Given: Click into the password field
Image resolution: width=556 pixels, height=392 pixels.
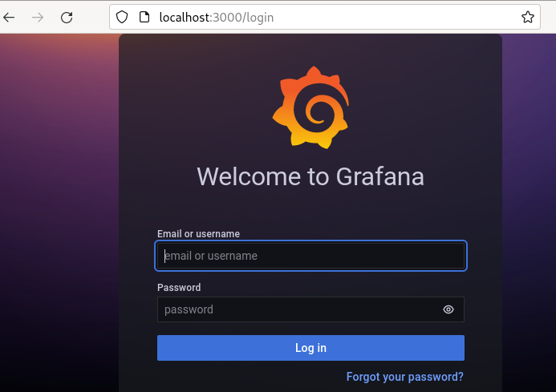Looking at the screenshot, I should [310, 309].
